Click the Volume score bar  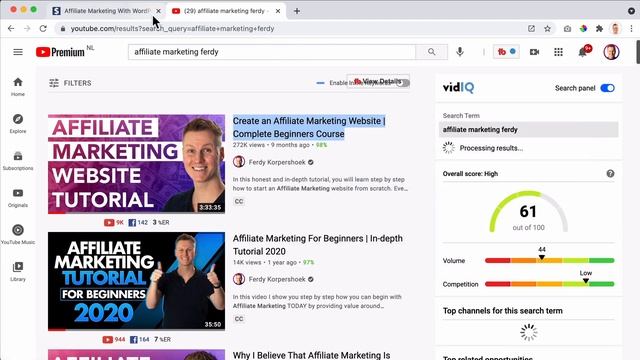(549, 260)
